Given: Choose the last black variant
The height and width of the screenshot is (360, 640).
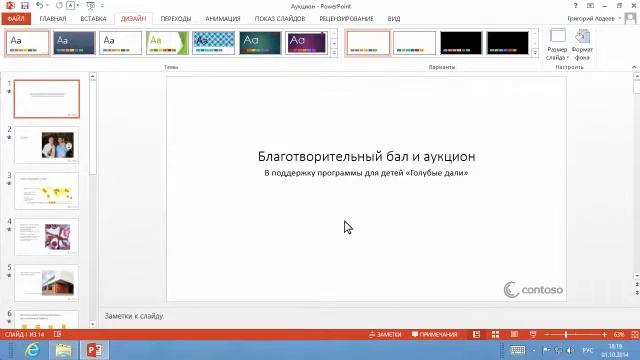Looking at the screenshot, I should pyautogui.click(x=508, y=43).
